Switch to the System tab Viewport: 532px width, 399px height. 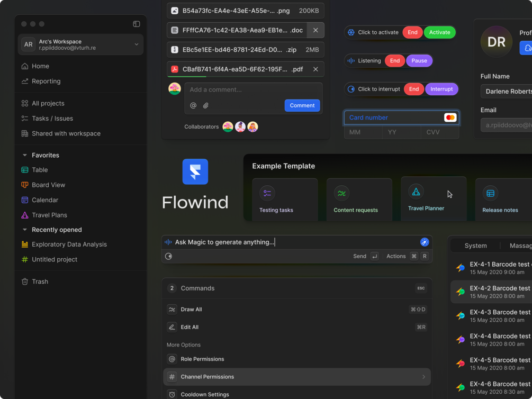[x=475, y=246]
